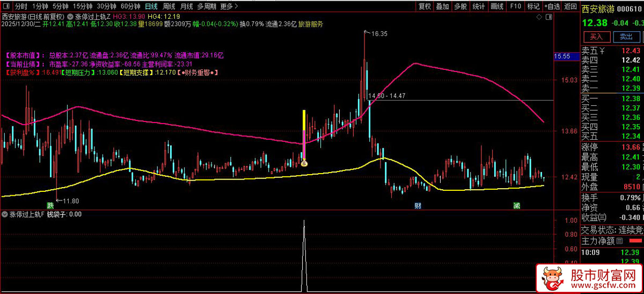Viewport: 644px width, 294px height.
Task: Click the stock code 000610
Action: point(630,9)
